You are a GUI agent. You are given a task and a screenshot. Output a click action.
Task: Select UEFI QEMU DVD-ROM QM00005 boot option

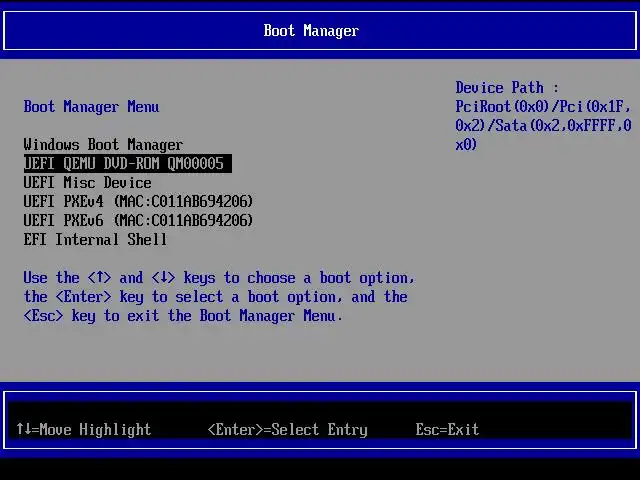pyautogui.click(x=128, y=163)
